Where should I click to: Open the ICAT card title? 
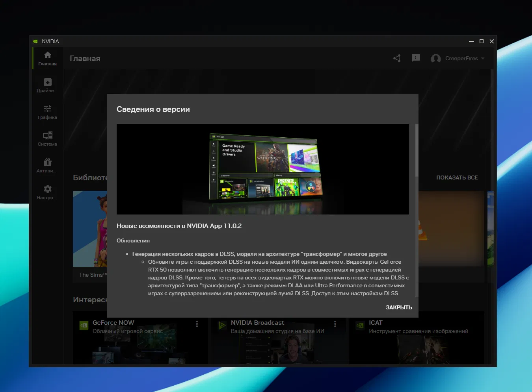click(x=376, y=322)
